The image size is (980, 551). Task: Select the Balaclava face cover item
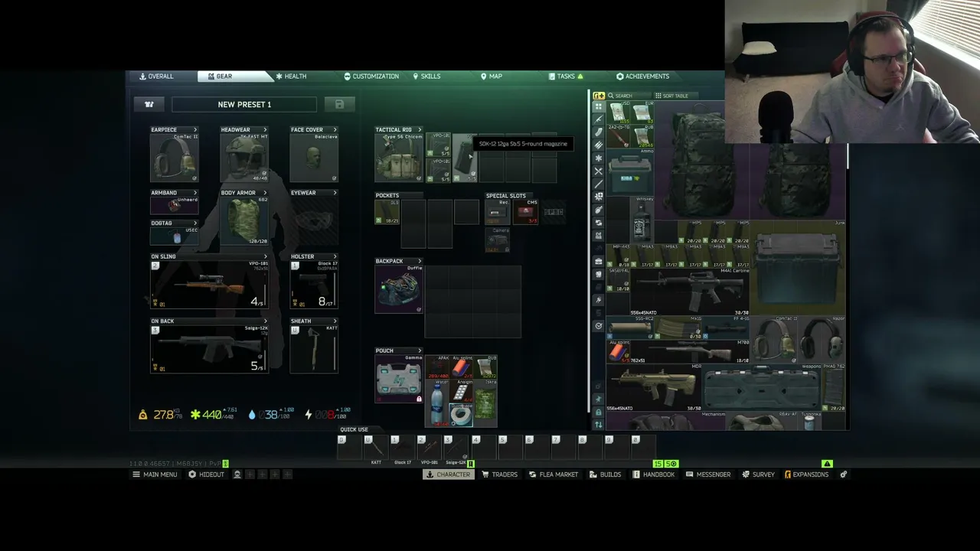coord(315,158)
